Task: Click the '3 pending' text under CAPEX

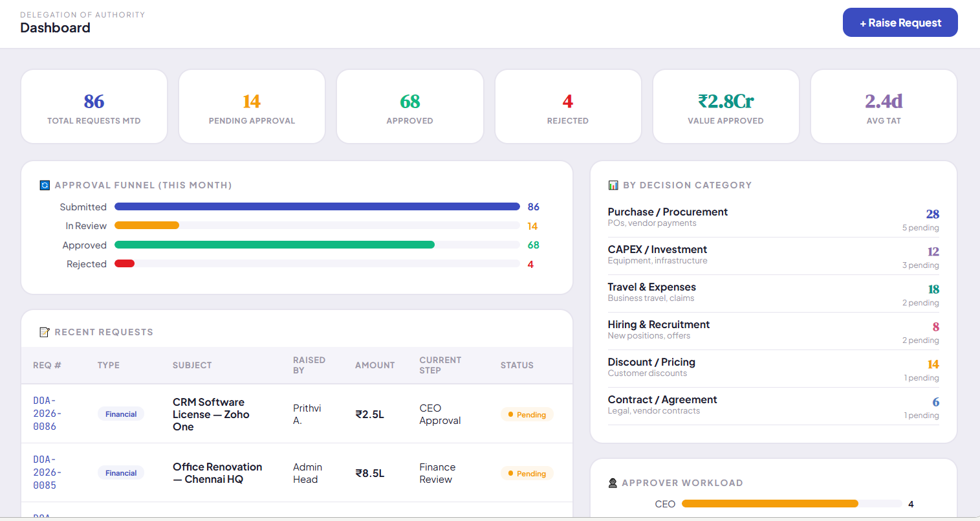Action: [x=920, y=265]
